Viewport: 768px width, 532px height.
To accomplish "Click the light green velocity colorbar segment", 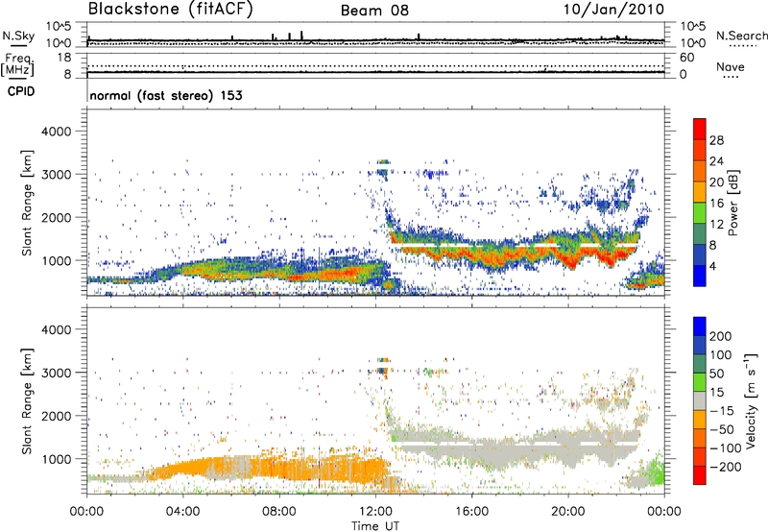I will [700, 382].
